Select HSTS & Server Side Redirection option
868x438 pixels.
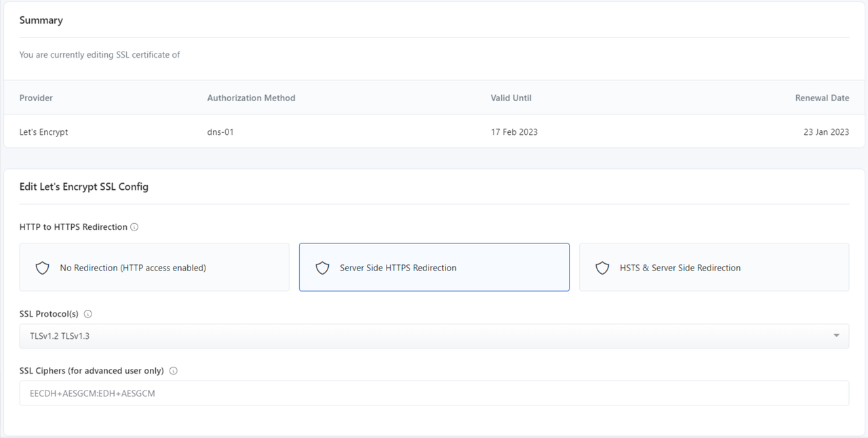pyautogui.click(x=714, y=267)
